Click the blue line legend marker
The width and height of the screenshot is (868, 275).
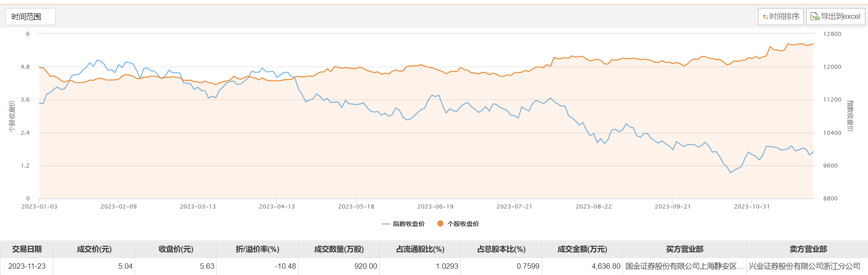[386, 224]
